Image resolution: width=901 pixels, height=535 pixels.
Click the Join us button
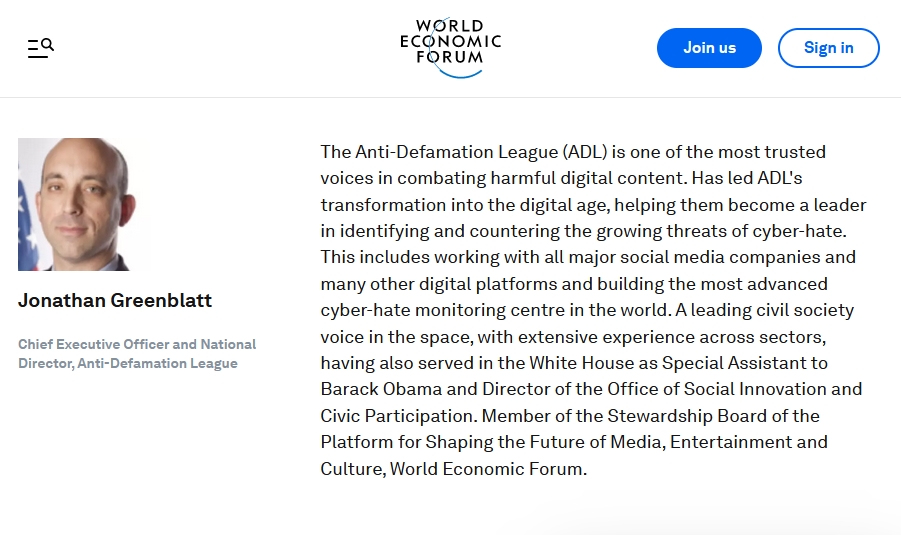(x=709, y=48)
